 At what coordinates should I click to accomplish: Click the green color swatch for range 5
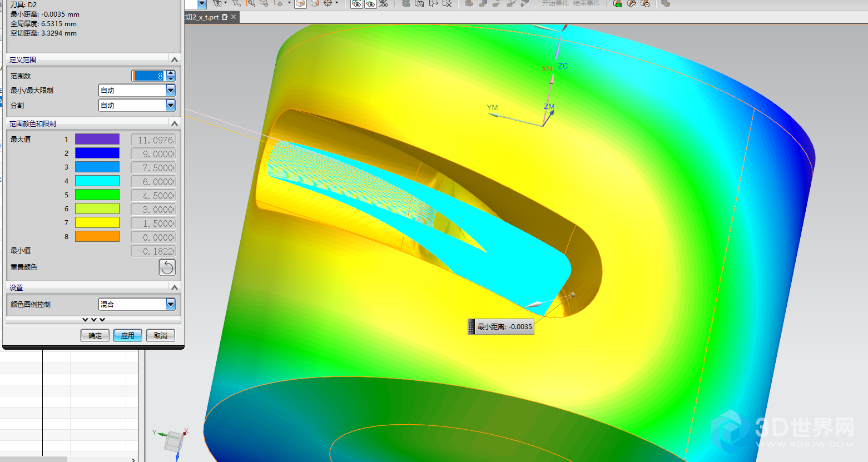point(97,195)
